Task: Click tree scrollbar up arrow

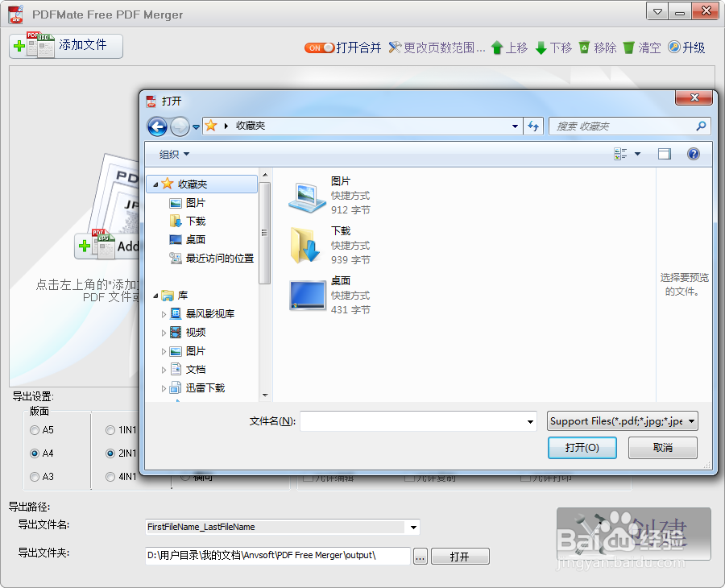Action: click(265, 175)
